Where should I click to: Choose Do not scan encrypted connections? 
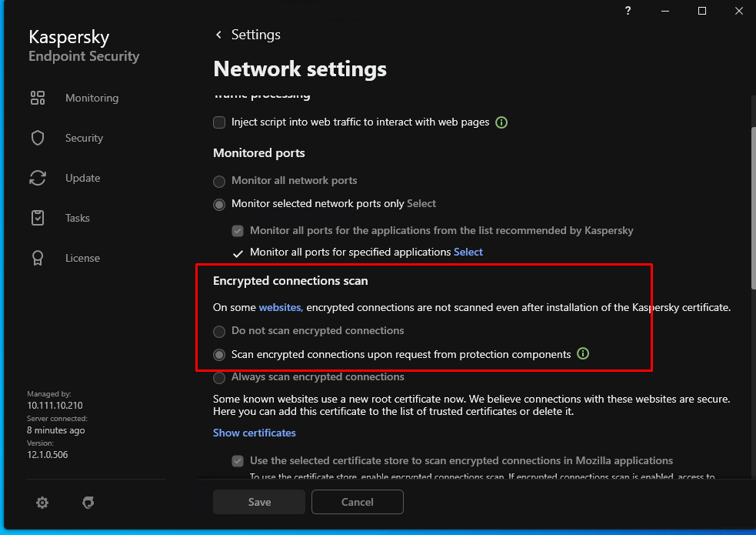pos(219,331)
